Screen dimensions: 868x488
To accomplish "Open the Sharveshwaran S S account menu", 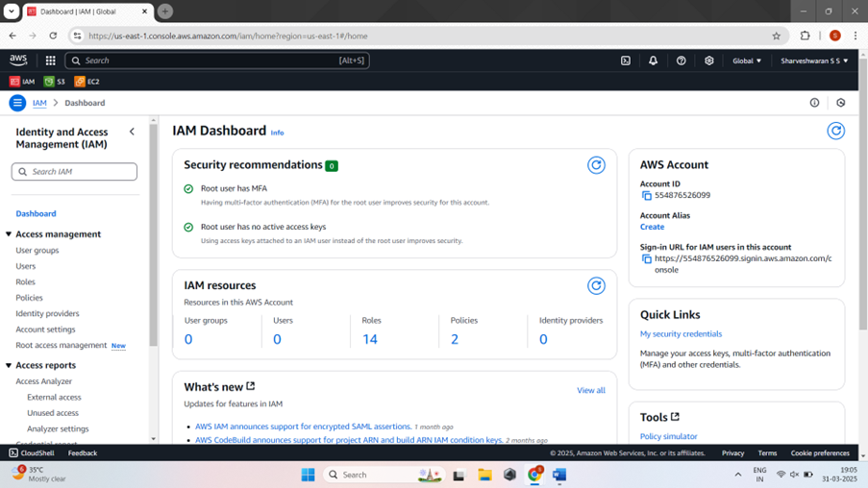I will click(814, 61).
